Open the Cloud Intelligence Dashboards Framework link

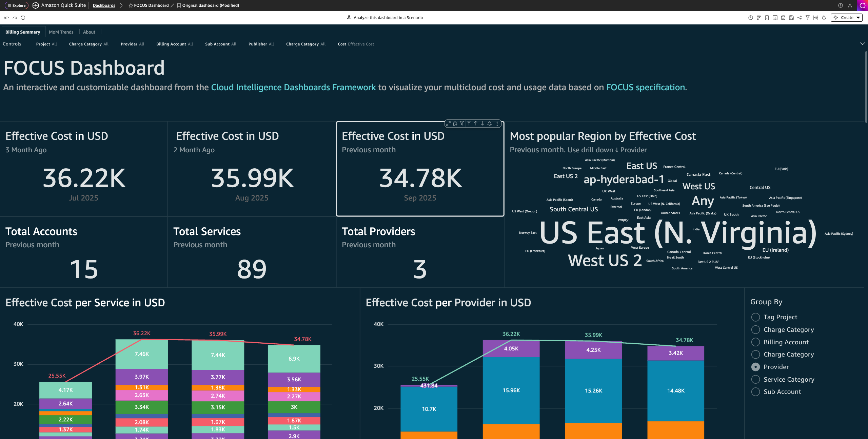point(293,88)
